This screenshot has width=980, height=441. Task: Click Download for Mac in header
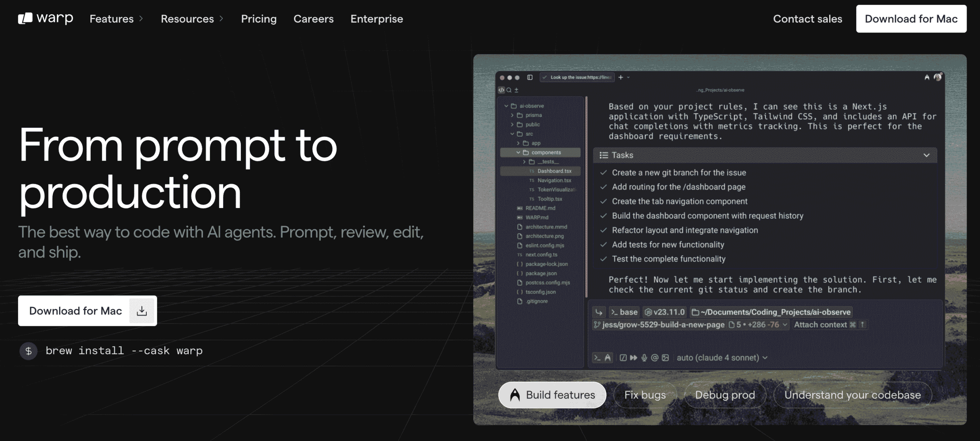911,19
